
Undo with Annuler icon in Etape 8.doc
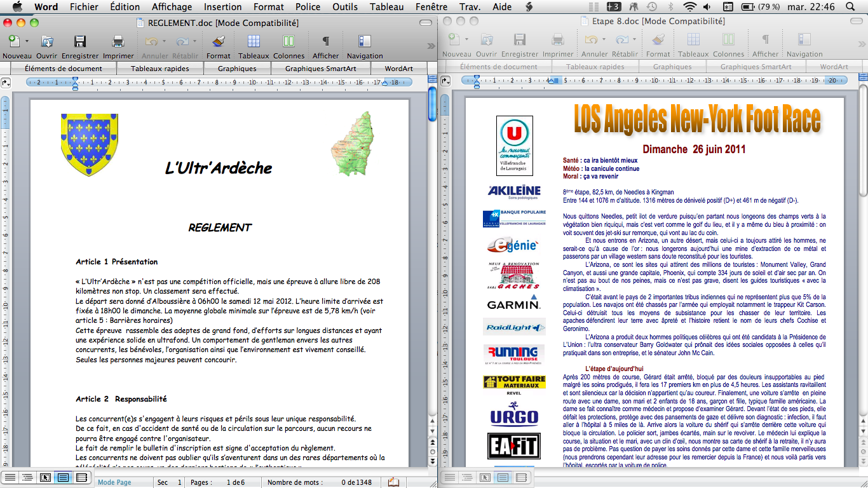point(590,40)
